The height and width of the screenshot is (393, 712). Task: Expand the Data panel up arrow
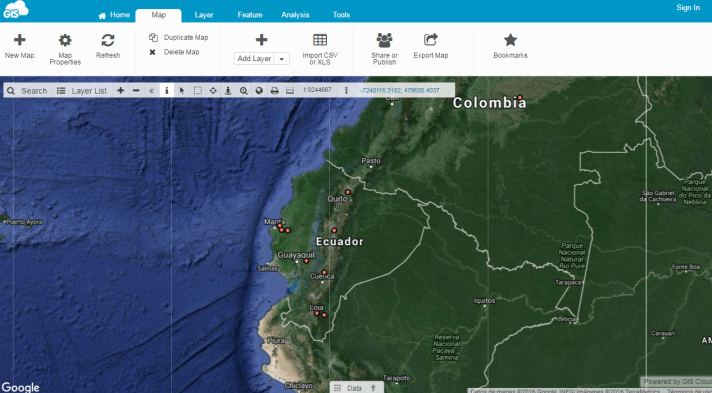tap(373, 388)
